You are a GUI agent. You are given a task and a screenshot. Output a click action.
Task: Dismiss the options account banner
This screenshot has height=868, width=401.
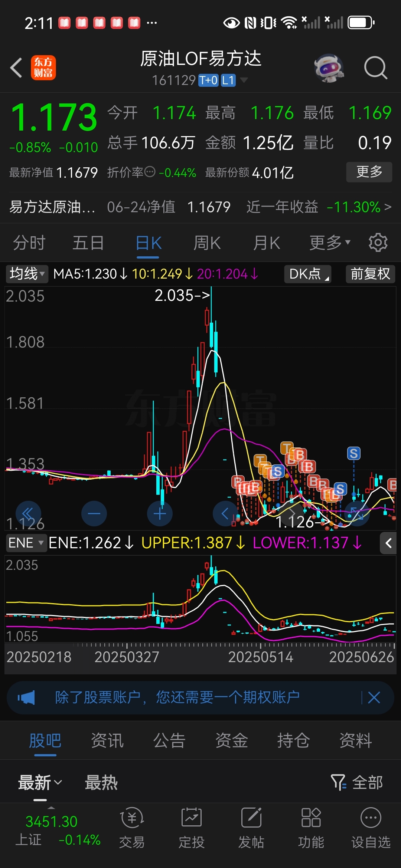pos(374,697)
